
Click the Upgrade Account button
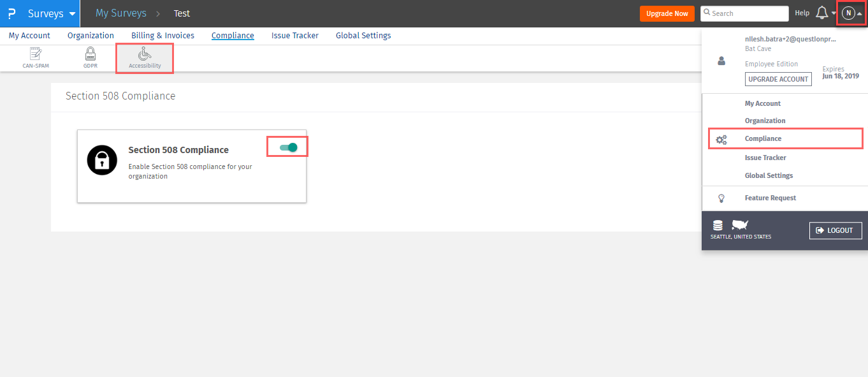coord(778,79)
